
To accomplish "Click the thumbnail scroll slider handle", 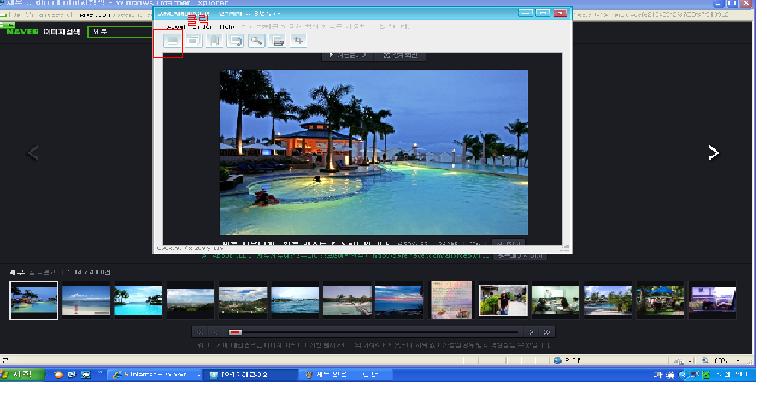I will coord(235,332).
